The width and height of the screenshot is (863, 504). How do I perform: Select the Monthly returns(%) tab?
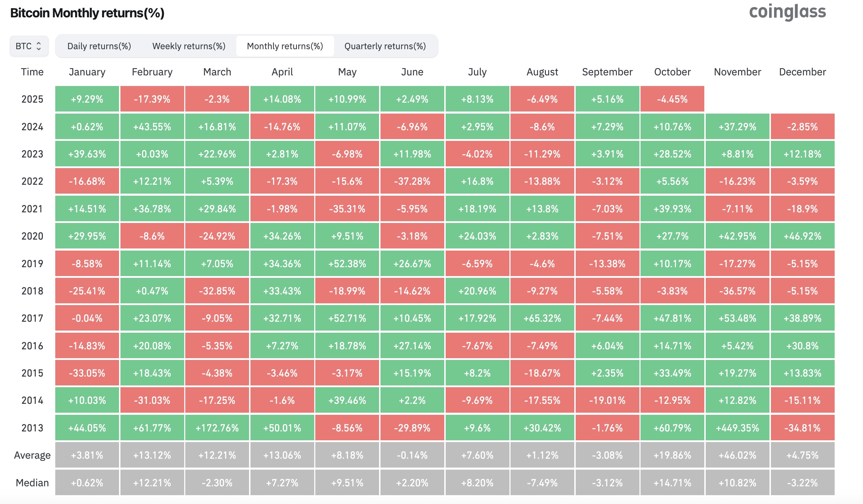click(x=285, y=46)
